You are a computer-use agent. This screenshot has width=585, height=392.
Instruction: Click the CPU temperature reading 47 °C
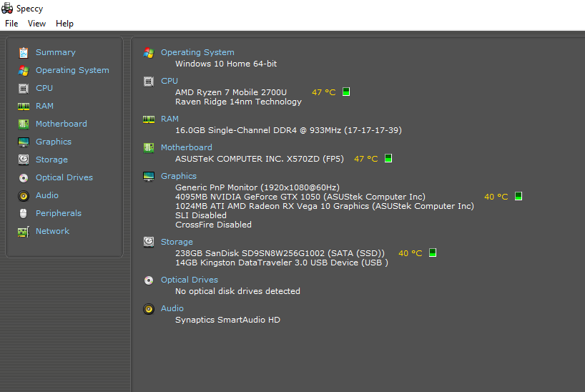[x=324, y=92]
